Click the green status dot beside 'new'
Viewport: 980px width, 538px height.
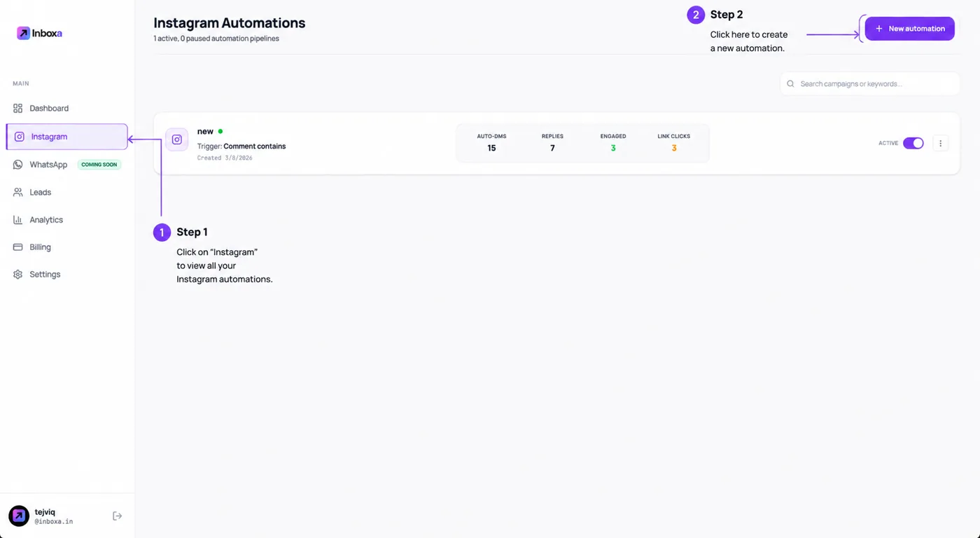click(220, 131)
